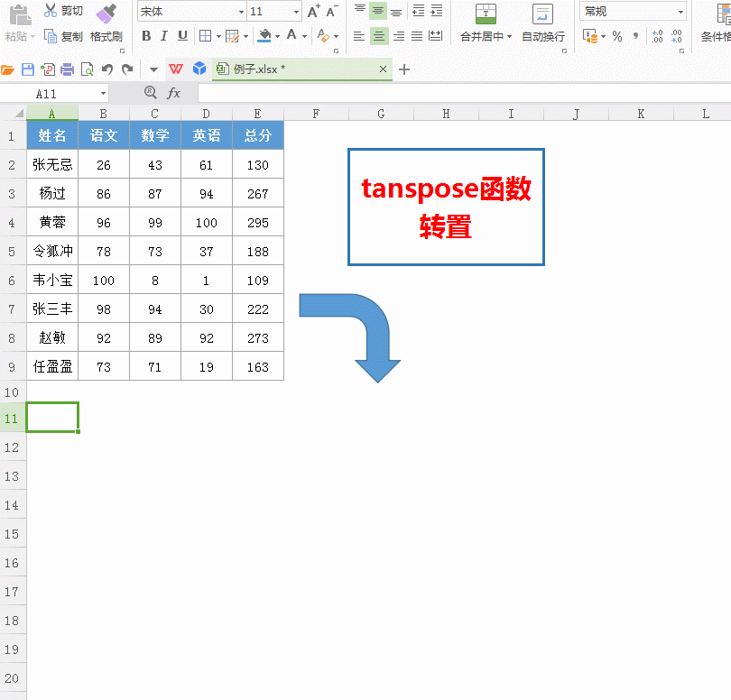Click the increase indent icon
Screen dimensions: 731x700
coord(437,10)
